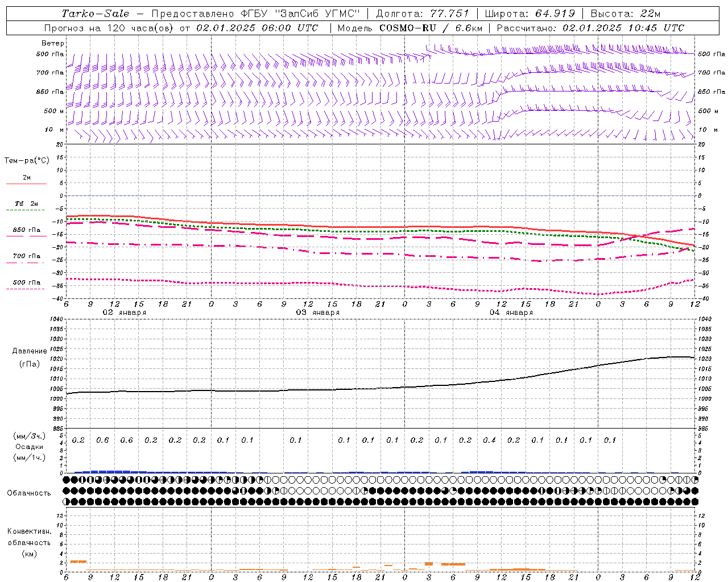728x582 pixels.
Task: Click the Tarko-Sale station title
Action: click(96, 14)
